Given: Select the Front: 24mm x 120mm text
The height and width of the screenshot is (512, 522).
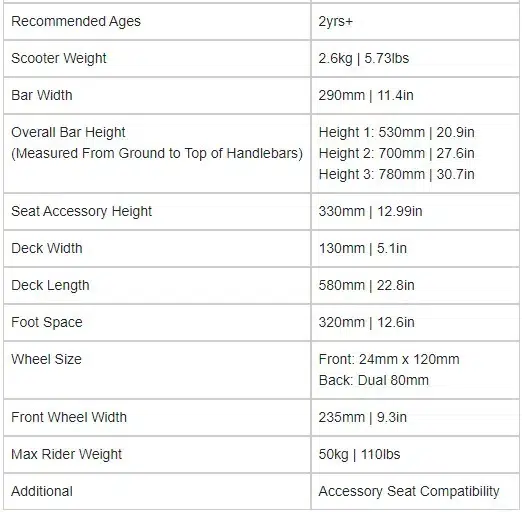Looking at the screenshot, I should coord(389,359).
